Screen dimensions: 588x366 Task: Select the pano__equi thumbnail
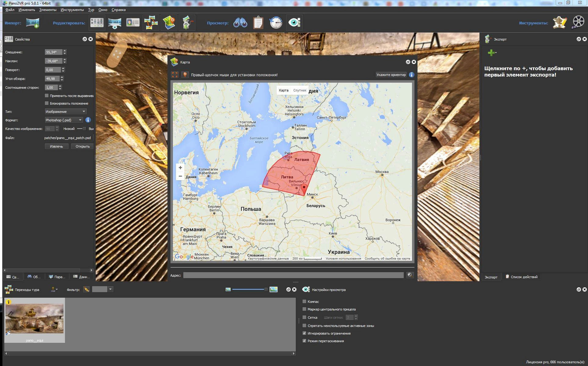pyautogui.click(x=34, y=320)
